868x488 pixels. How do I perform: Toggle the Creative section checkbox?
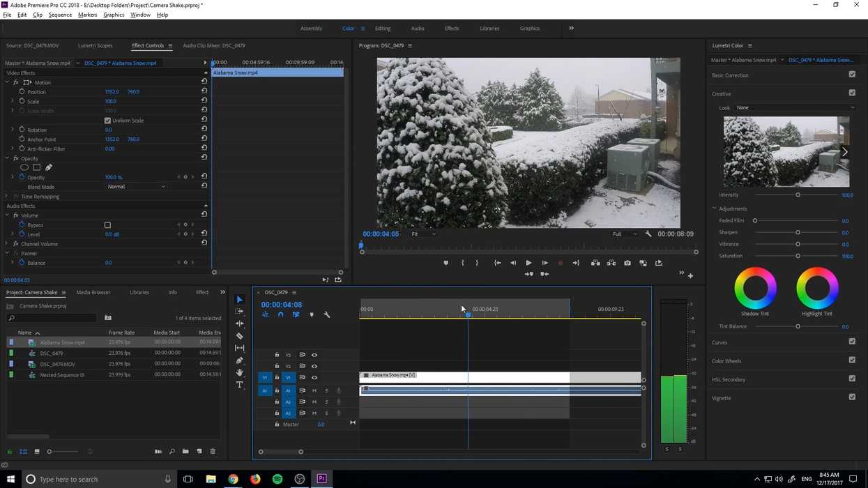point(852,93)
